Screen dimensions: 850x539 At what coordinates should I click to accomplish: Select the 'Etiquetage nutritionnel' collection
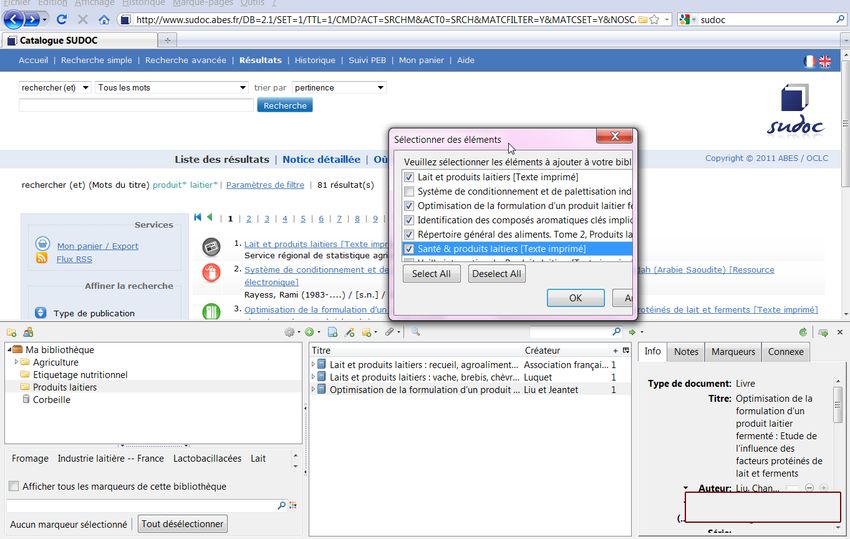click(80, 375)
